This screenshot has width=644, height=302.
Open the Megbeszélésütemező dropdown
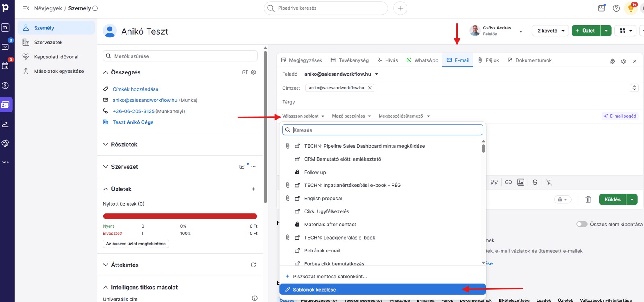404,116
